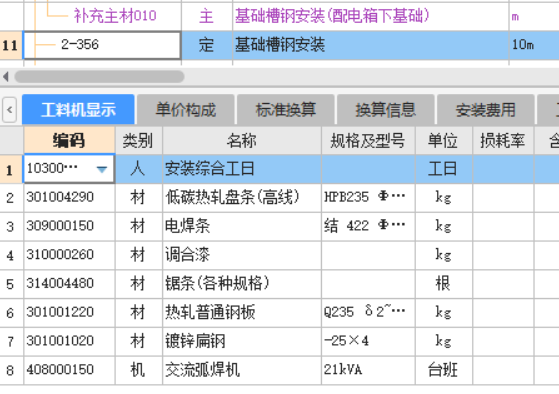Select tree item 补充主材010
Viewport: 559px width, 394px height.
(115, 16)
